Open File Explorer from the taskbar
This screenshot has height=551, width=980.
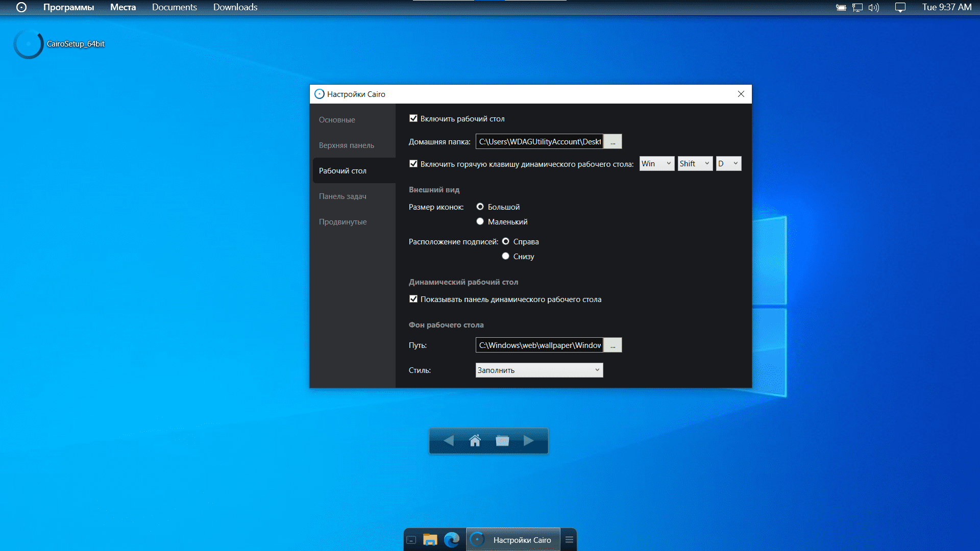430,540
